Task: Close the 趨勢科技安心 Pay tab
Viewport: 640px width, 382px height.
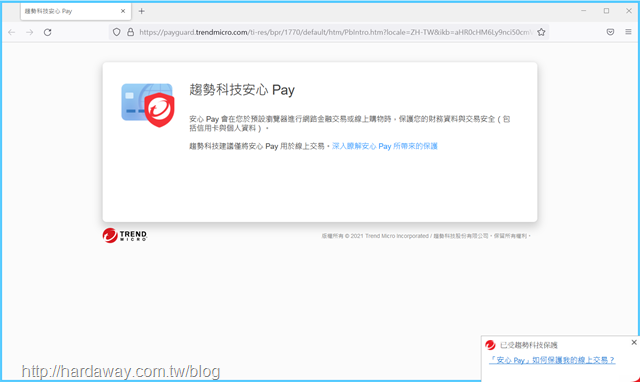Action: (123, 11)
